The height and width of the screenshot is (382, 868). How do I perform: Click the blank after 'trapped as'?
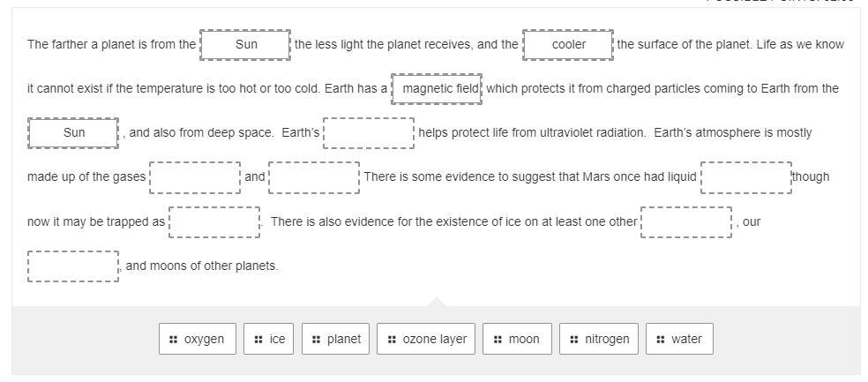pos(214,222)
